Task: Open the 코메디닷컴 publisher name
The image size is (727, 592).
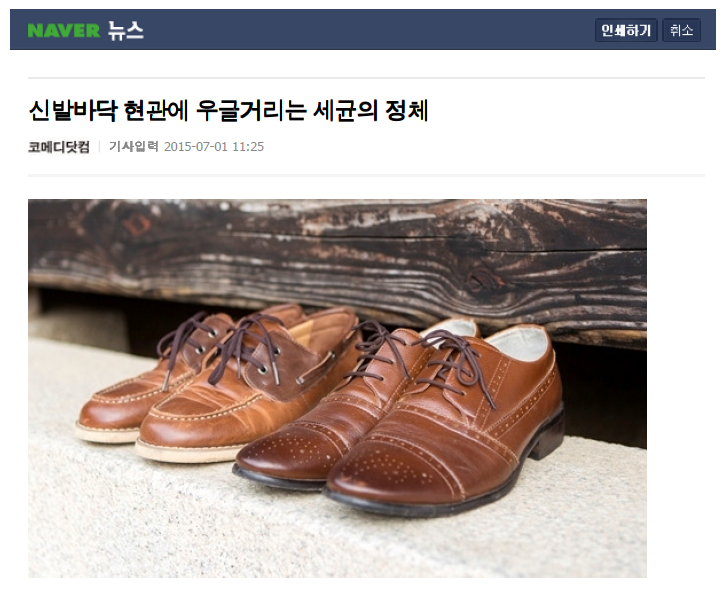Action: [58, 147]
